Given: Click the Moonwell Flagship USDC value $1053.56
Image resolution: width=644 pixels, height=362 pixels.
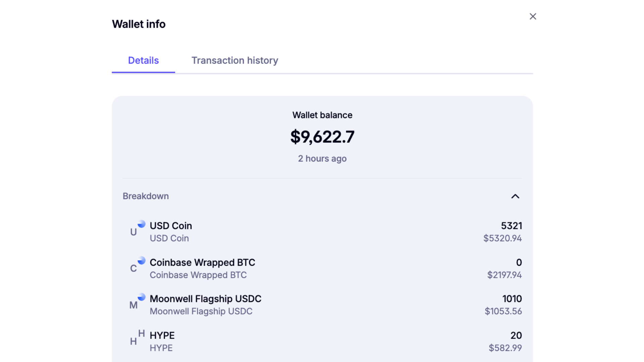Looking at the screenshot, I should (x=503, y=311).
